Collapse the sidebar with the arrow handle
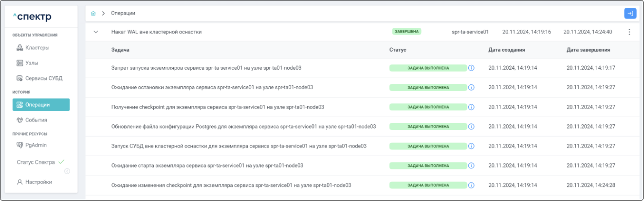Screen dimensions: 644x201 67,171
